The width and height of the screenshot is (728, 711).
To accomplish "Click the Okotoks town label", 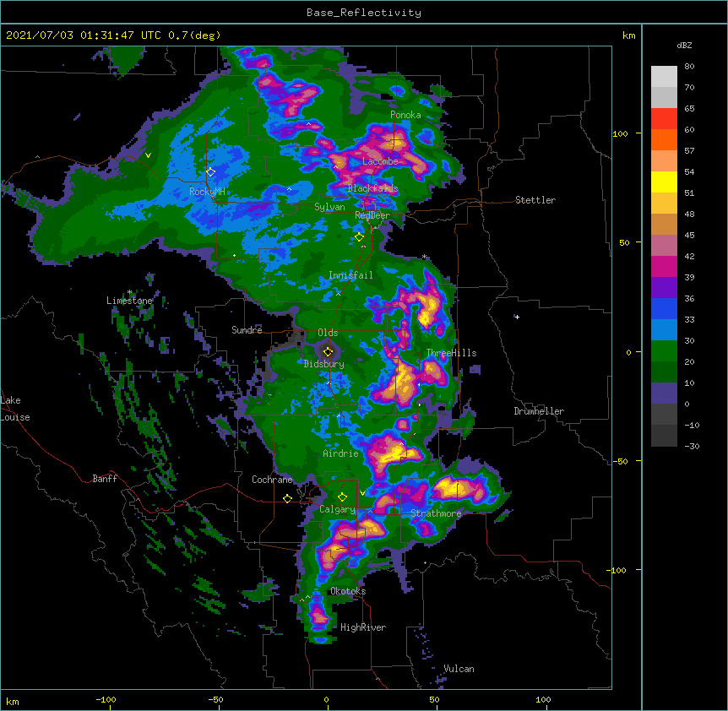I will [x=348, y=591].
